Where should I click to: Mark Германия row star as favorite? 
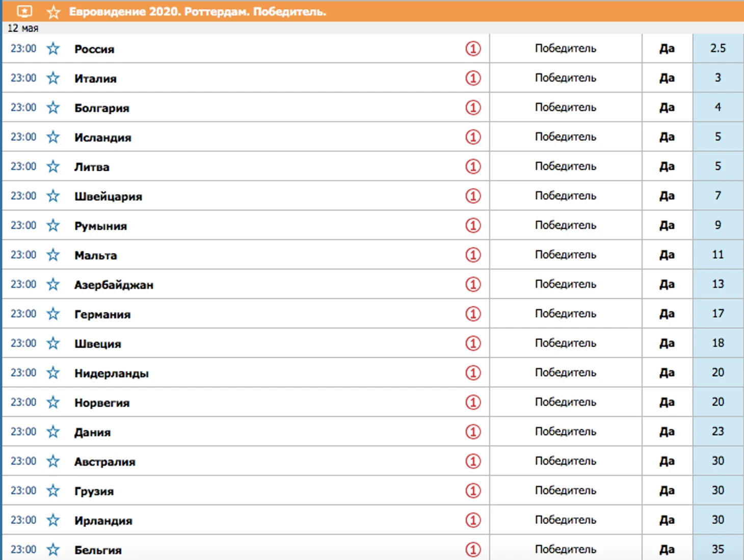[x=53, y=314]
